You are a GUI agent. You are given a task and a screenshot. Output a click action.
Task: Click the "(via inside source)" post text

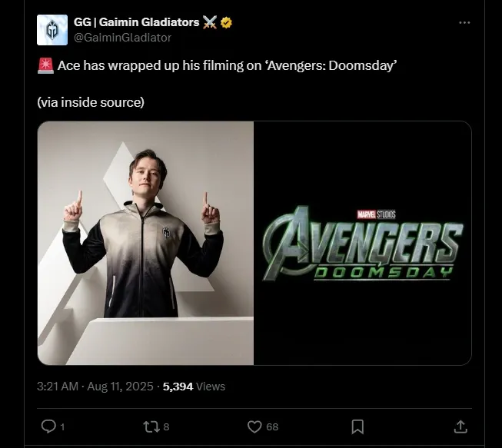click(90, 102)
